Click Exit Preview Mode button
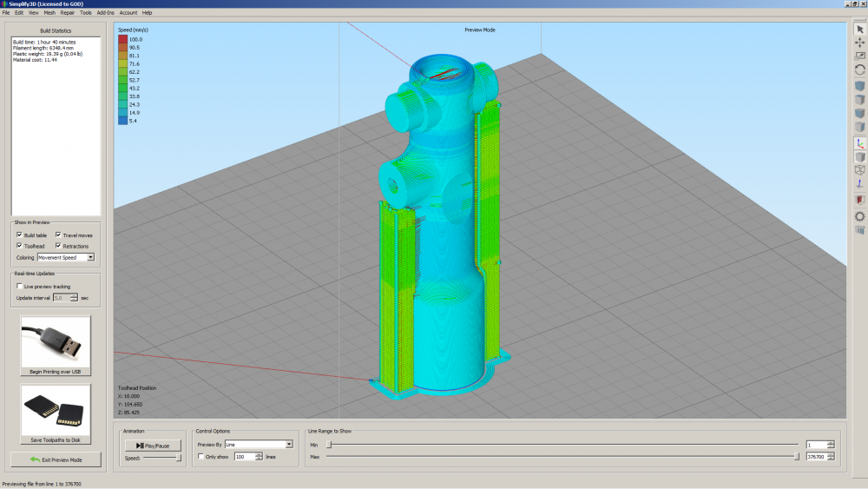 [x=56, y=459]
